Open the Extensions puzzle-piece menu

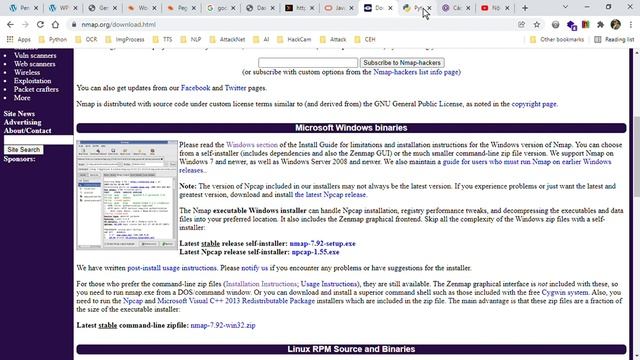(x=600, y=24)
